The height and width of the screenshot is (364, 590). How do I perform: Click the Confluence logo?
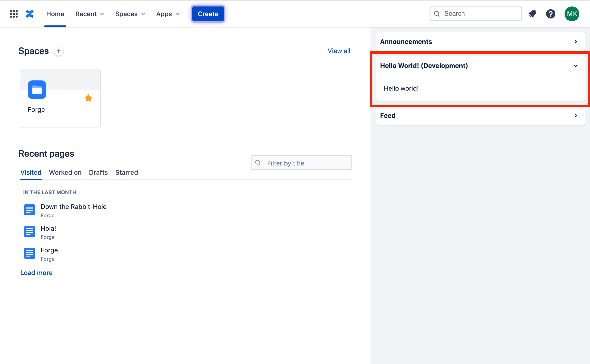point(29,14)
